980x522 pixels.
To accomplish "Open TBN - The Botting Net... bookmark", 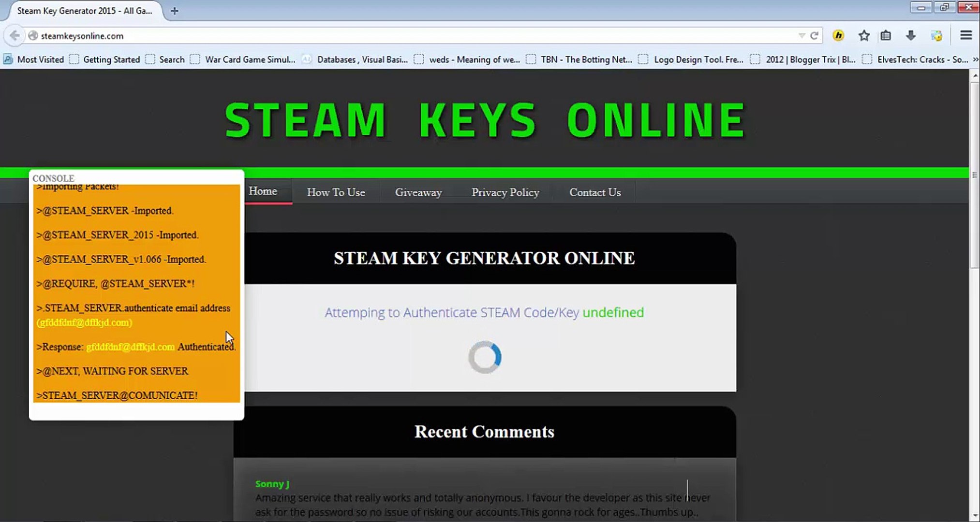I will pos(579,59).
